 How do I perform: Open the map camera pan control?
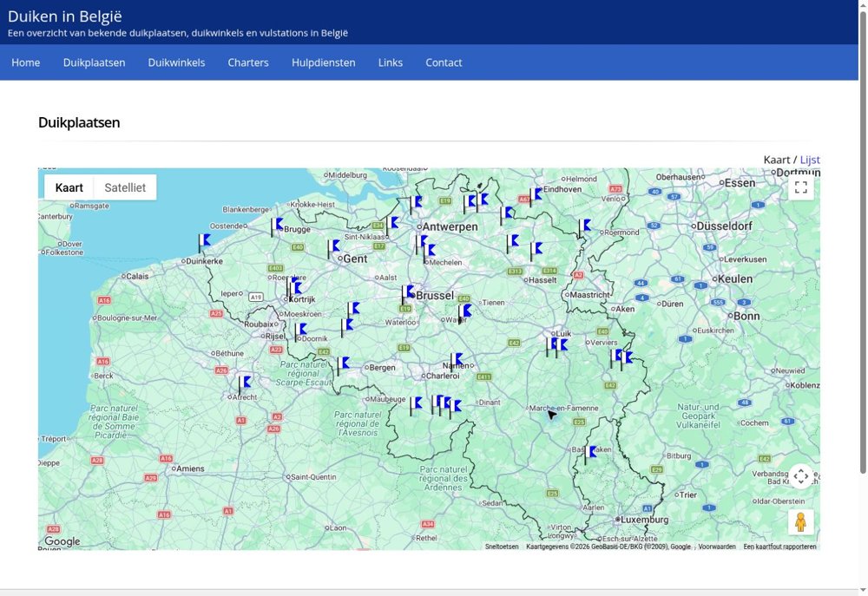click(x=801, y=476)
